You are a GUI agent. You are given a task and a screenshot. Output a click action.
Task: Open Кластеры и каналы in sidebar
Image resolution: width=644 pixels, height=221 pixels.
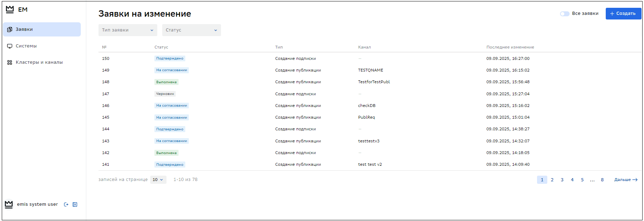(x=42, y=62)
